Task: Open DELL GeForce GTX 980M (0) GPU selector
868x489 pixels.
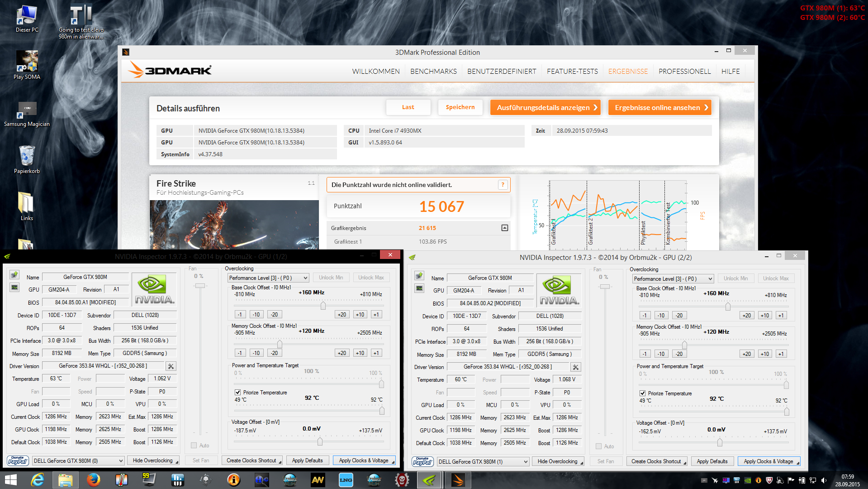Action: pos(78,460)
